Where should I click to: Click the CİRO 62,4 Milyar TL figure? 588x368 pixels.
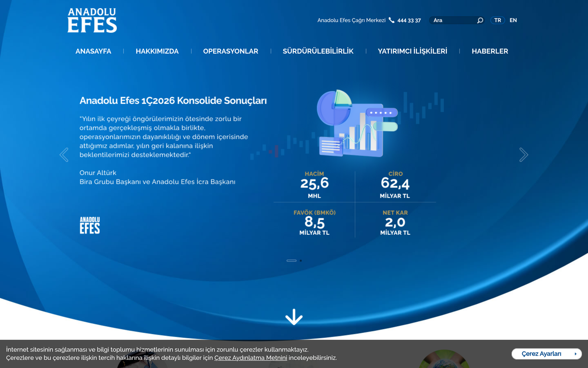(x=395, y=185)
